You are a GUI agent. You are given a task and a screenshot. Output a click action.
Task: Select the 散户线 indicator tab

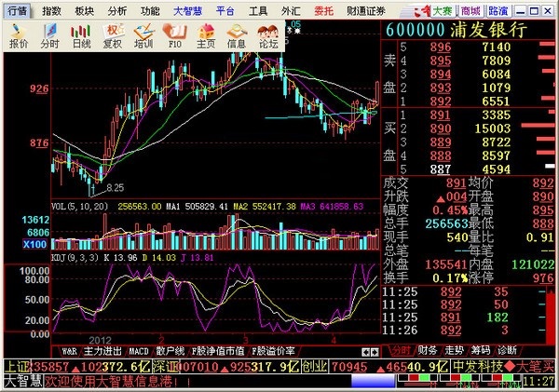point(170,351)
